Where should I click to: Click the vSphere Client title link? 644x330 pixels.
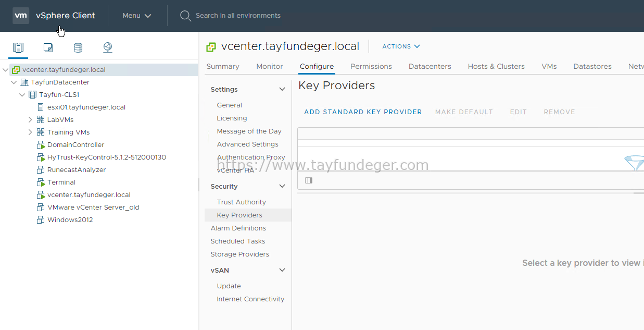point(66,16)
